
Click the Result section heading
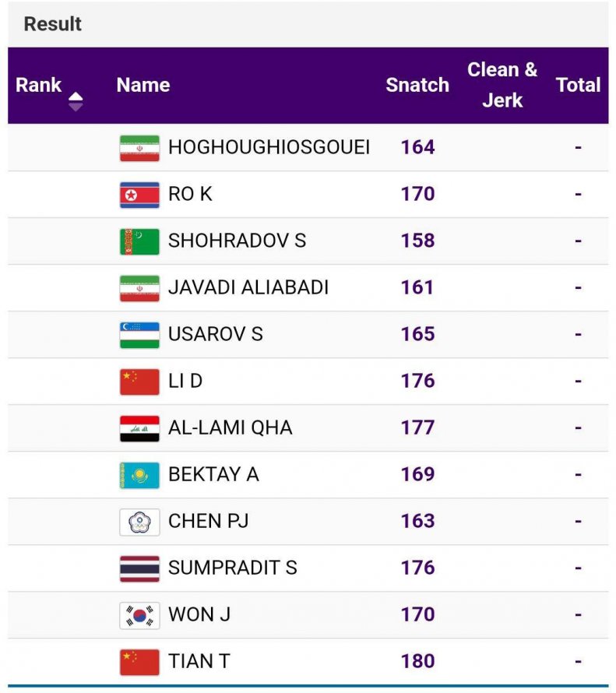tap(53, 24)
